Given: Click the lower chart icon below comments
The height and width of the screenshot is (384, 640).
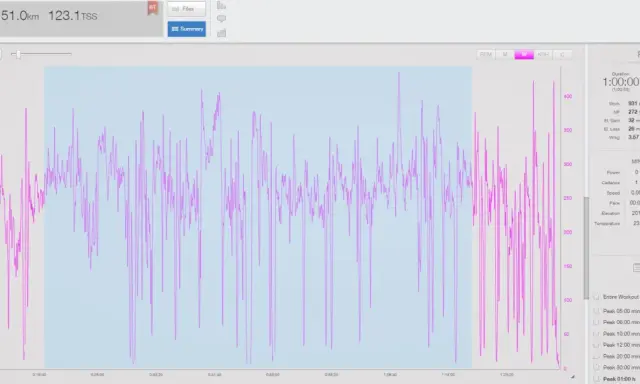Looking at the screenshot, I should click(x=221, y=33).
